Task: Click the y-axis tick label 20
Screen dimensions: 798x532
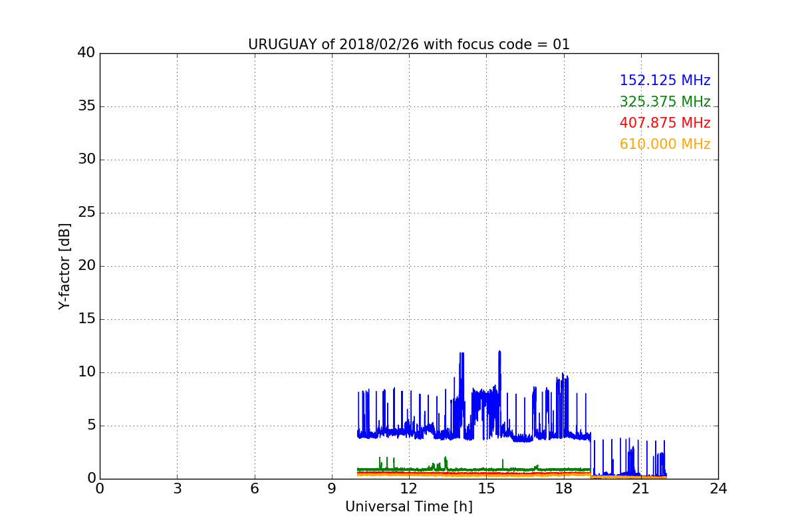Action: [86, 266]
